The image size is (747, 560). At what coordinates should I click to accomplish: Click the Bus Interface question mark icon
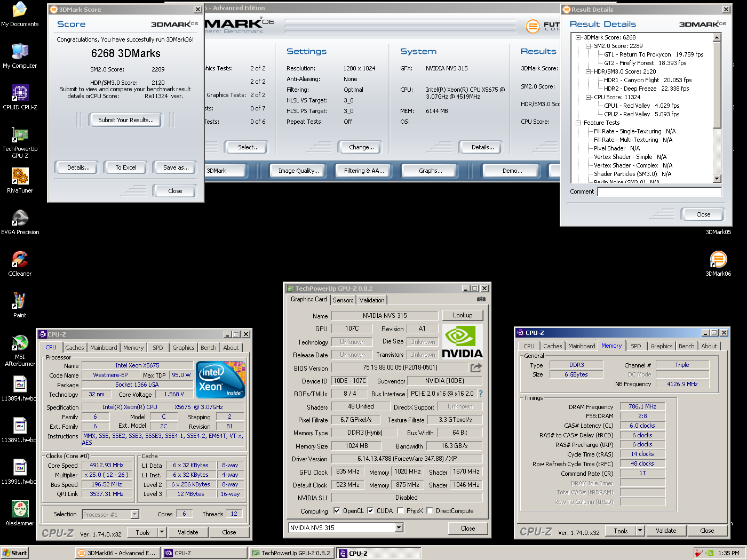(x=480, y=394)
